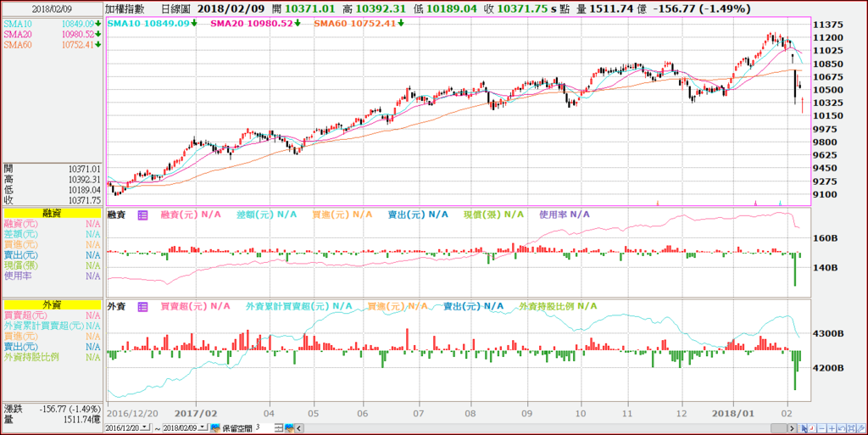The width and height of the screenshot is (868, 435).
Task: Click 使用率 row in left sidebar
Action: click(52, 276)
